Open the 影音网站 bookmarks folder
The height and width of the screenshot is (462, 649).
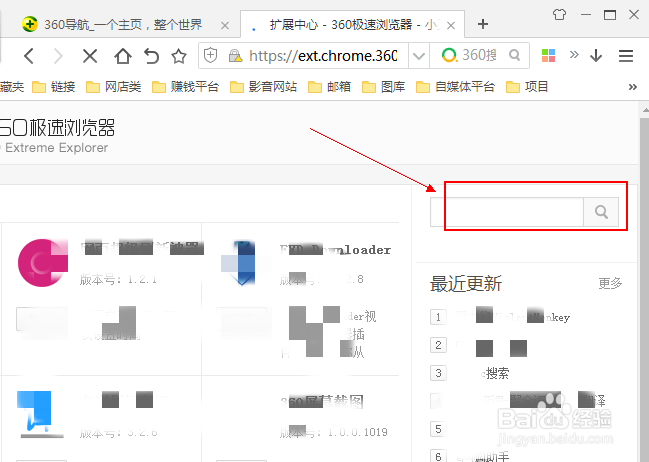click(x=264, y=87)
